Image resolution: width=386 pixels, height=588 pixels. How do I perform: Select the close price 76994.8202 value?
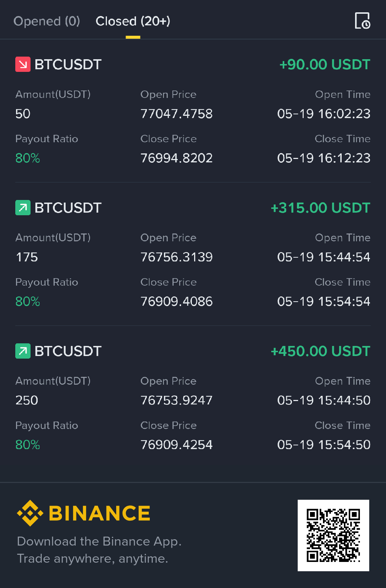pyautogui.click(x=177, y=158)
